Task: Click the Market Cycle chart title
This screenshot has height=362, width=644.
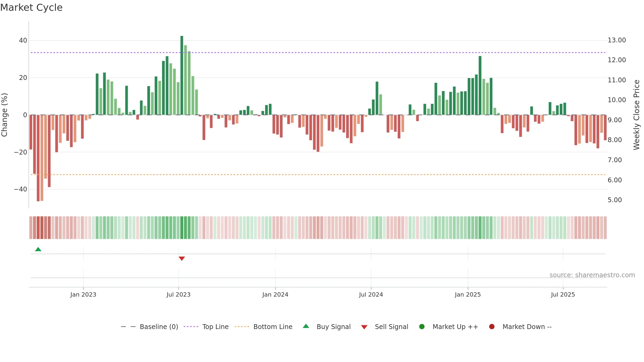Action: [31, 8]
